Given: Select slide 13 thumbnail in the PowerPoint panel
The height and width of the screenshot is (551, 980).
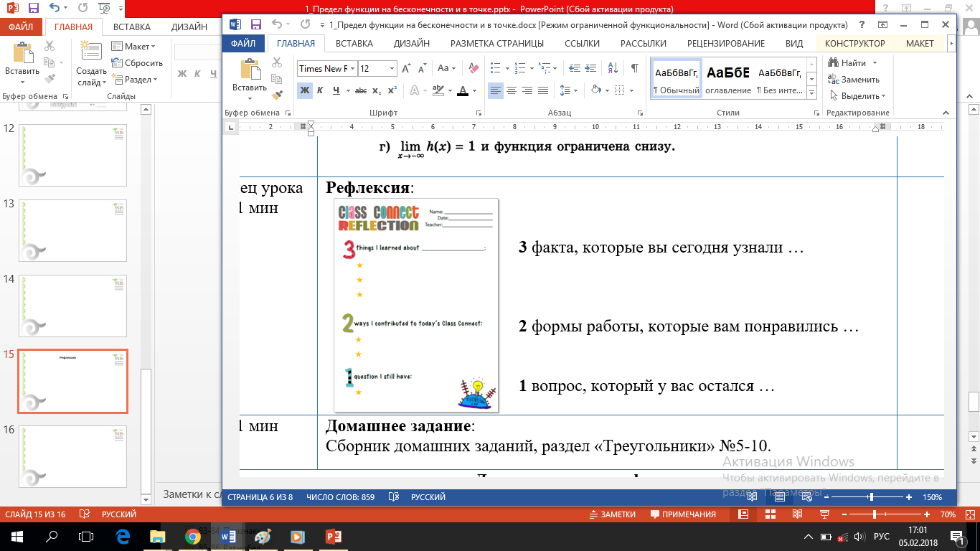Looking at the screenshot, I should tap(74, 230).
